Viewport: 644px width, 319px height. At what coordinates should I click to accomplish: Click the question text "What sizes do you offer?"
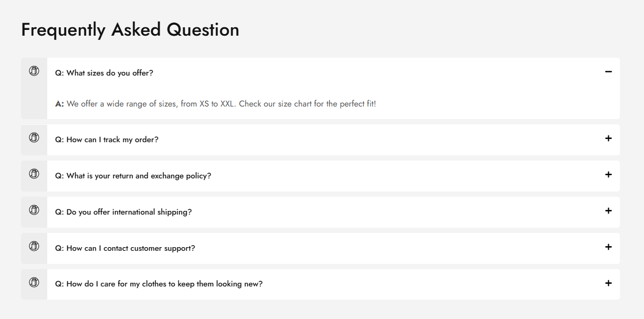(x=103, y=73)
